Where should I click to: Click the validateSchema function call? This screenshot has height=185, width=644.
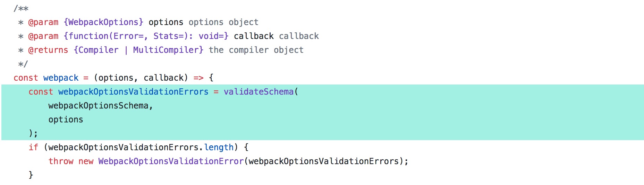tap(259, 92)
